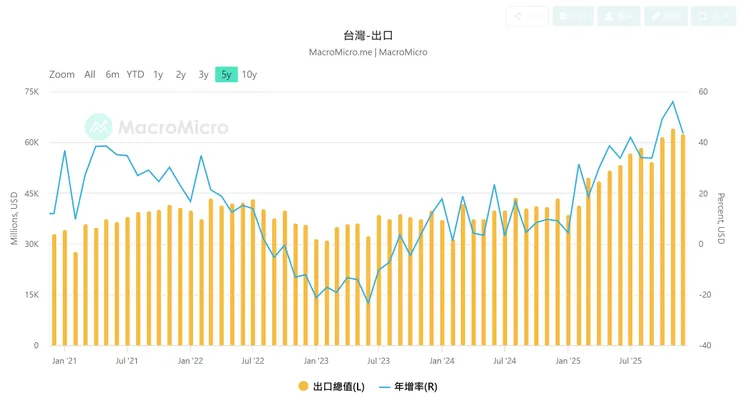Switch zoom range to 1y

pyautogui.click(x=158, y=75)
